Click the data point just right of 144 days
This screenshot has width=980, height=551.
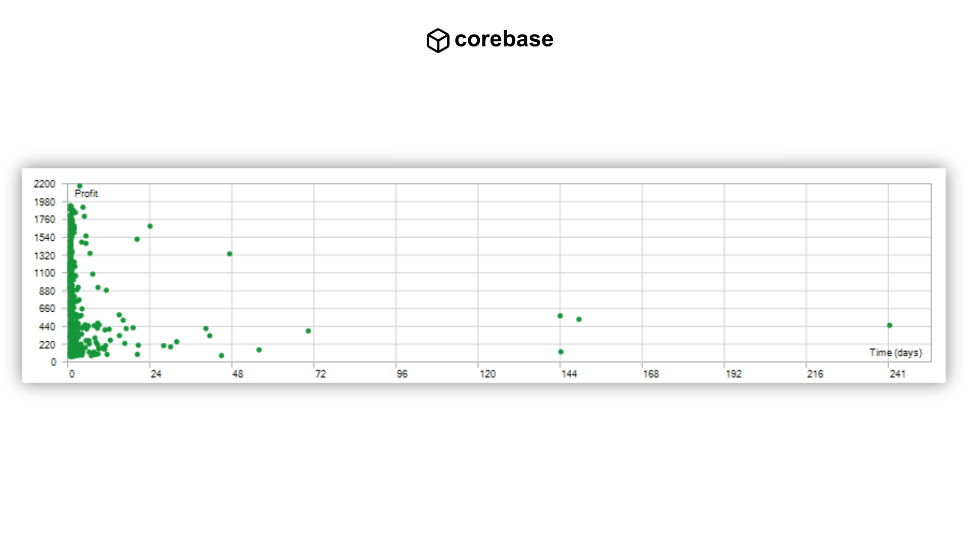[579, 319]
